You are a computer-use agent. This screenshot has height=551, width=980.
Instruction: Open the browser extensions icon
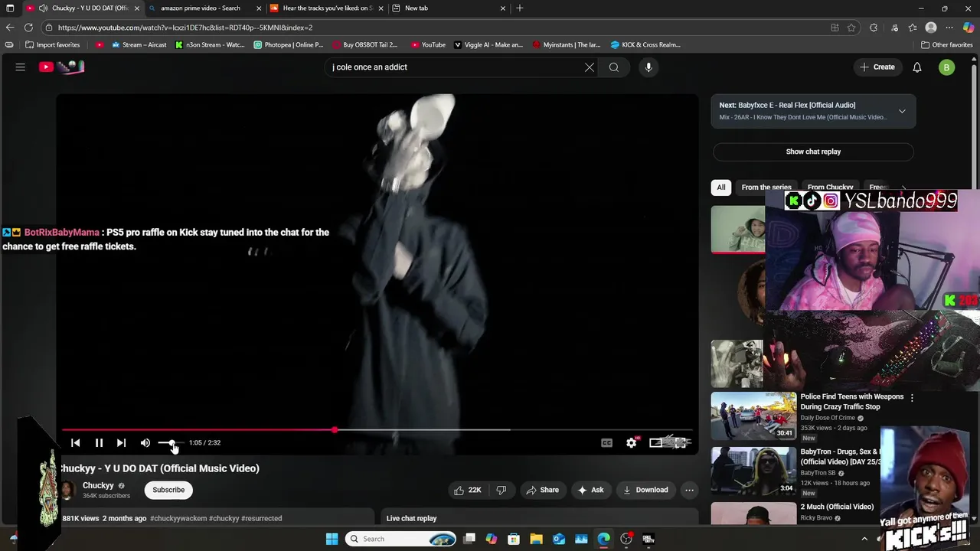(874, 28)
